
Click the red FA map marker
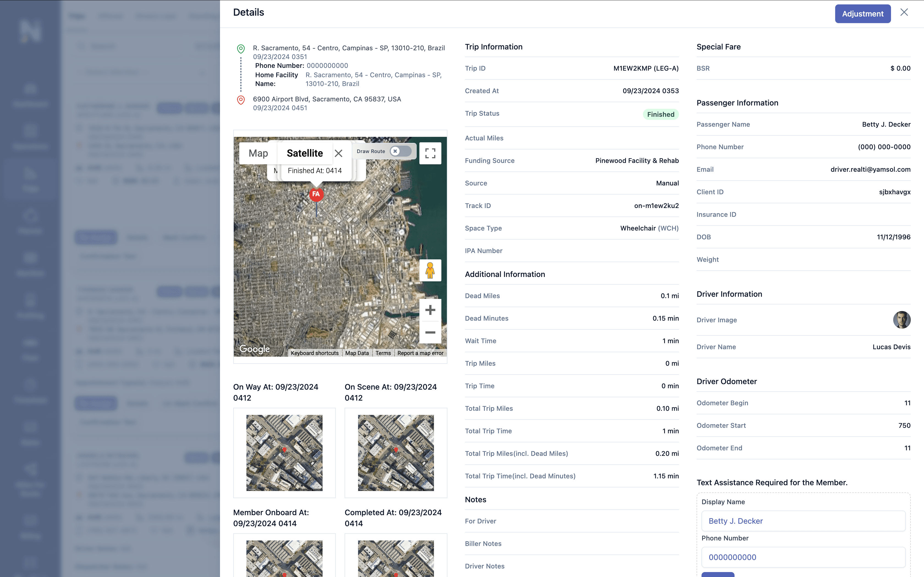(x=316, y=194)
